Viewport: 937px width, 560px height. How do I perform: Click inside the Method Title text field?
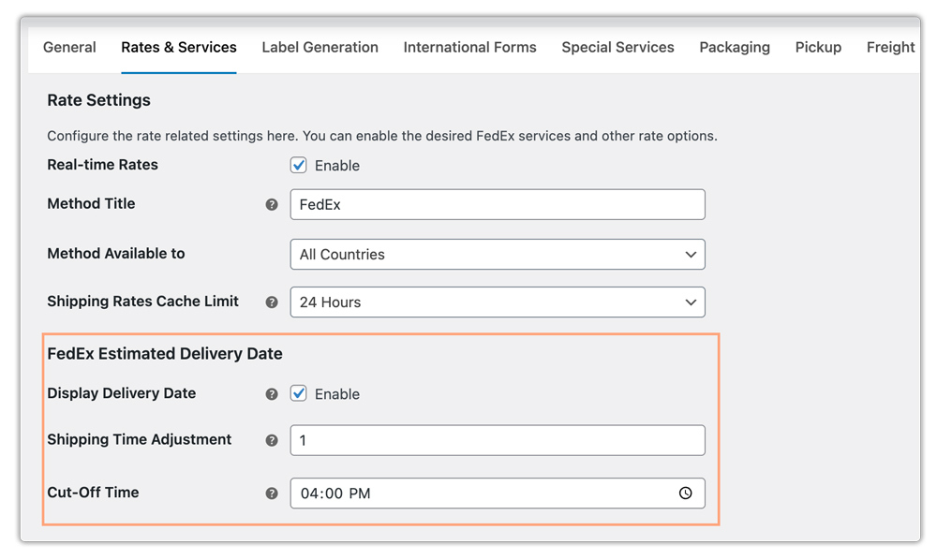click(497, 204)
